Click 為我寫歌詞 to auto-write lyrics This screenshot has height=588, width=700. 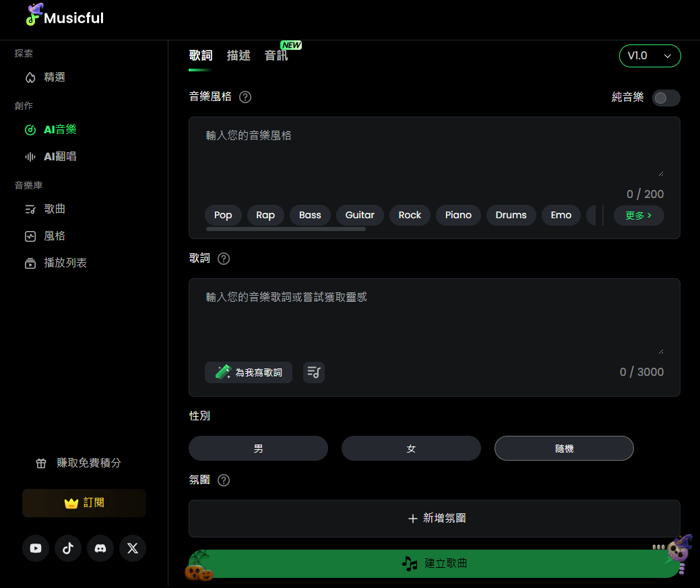click(249, 372)
